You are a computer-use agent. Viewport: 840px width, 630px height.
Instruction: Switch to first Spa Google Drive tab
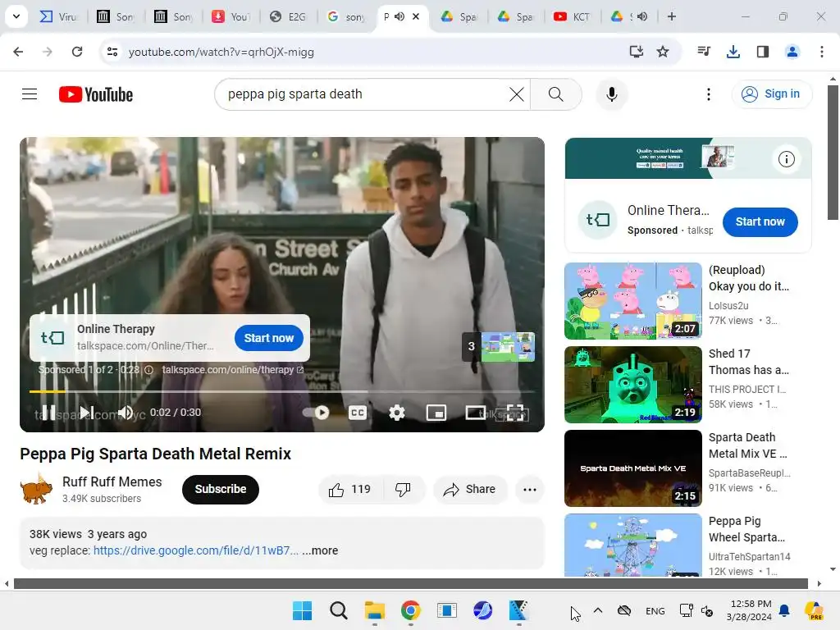click(458, 16)
